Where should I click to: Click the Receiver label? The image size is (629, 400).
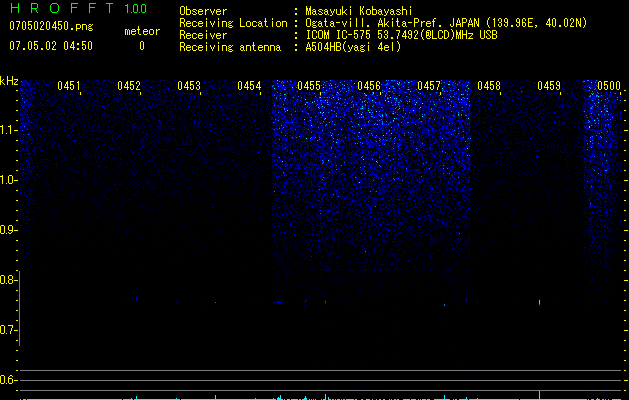(203, 35)
